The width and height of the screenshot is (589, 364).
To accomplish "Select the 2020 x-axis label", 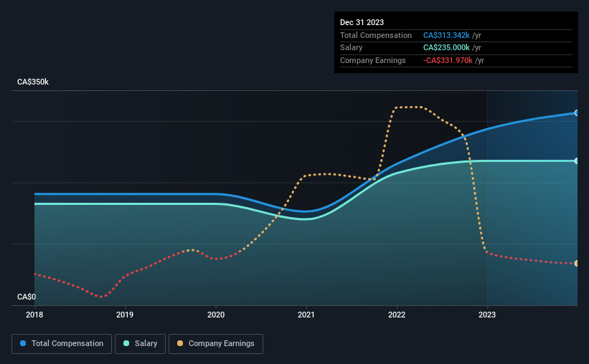I will click(216, 315).
